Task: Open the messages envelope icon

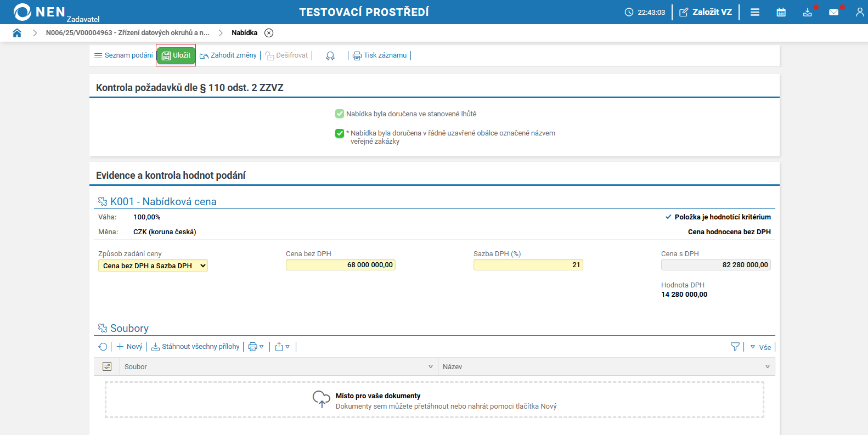Action: tap(834, 12)
